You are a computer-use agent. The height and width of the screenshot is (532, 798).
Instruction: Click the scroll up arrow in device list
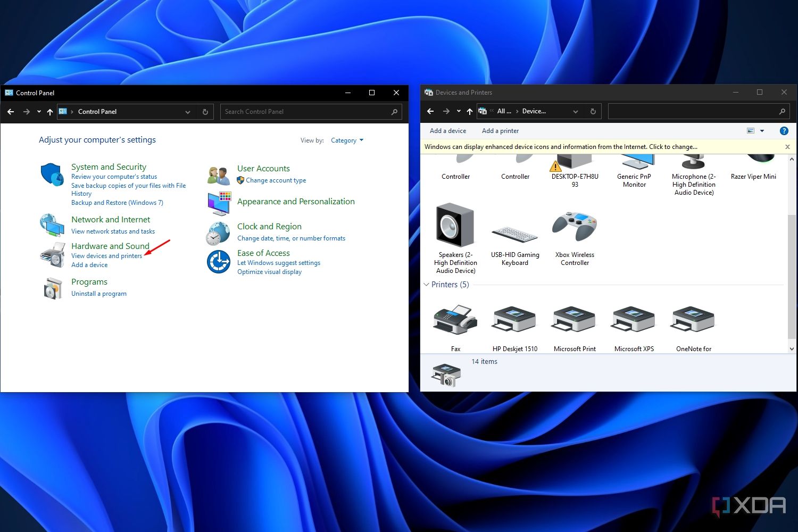tap(792, 159)
